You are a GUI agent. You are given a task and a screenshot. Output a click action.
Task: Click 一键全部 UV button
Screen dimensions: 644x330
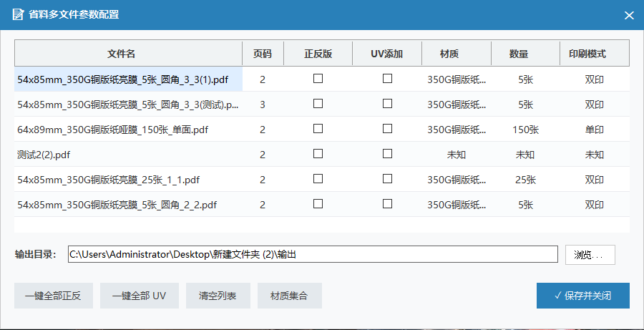pyautogui.click(x=140, y=296)
